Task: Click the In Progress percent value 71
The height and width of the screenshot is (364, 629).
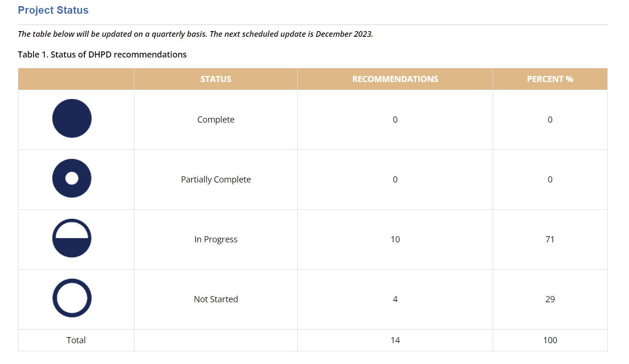Action: pos(550,240)
